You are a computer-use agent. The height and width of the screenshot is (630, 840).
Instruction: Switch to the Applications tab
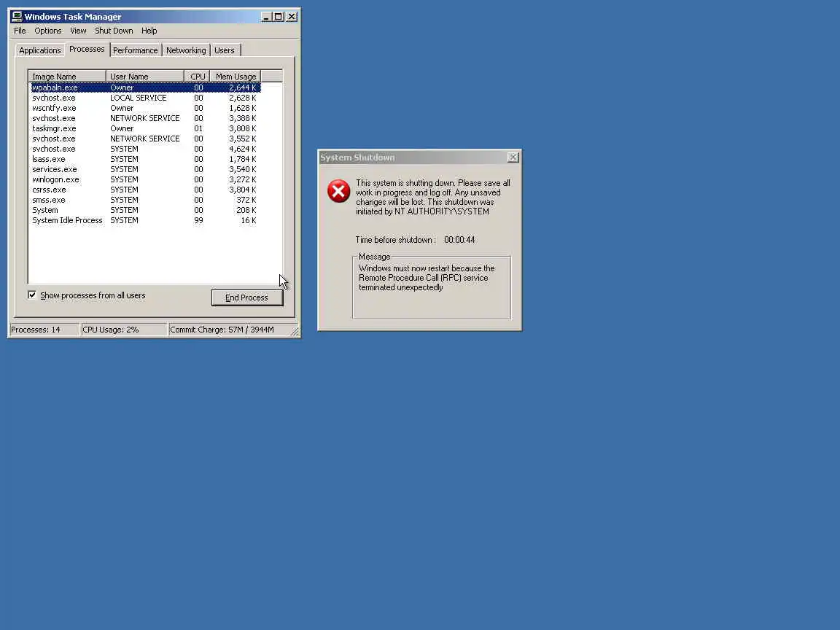coord(39,50)
